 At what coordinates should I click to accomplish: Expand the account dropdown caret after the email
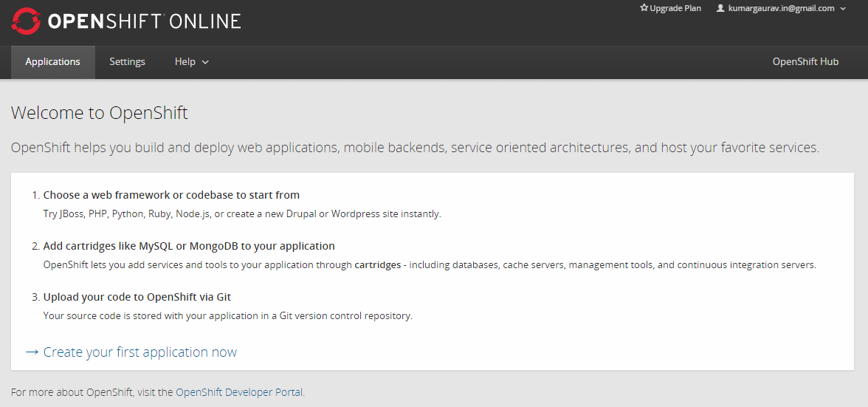843,9
